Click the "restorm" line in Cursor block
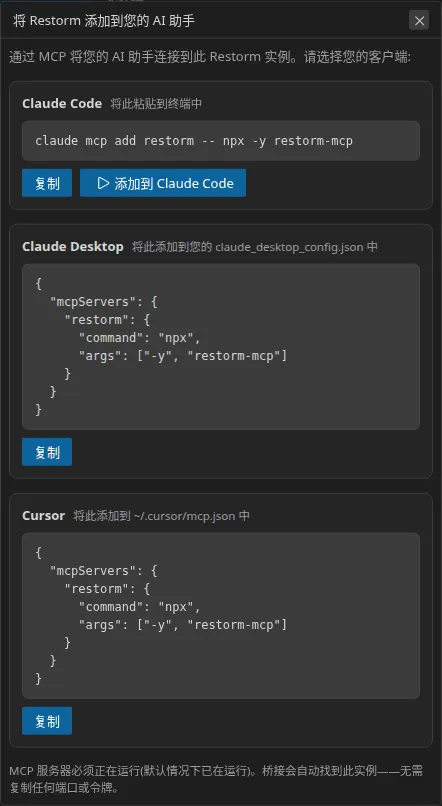Viewport: 442px width, 806px height. click(x=107, y=589)
